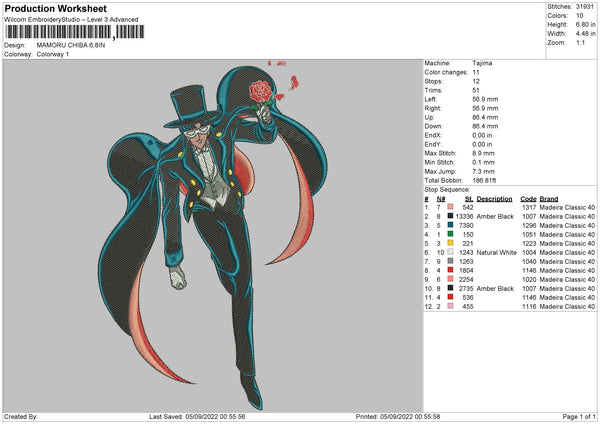Click thread code '1040'

point(529,261)
